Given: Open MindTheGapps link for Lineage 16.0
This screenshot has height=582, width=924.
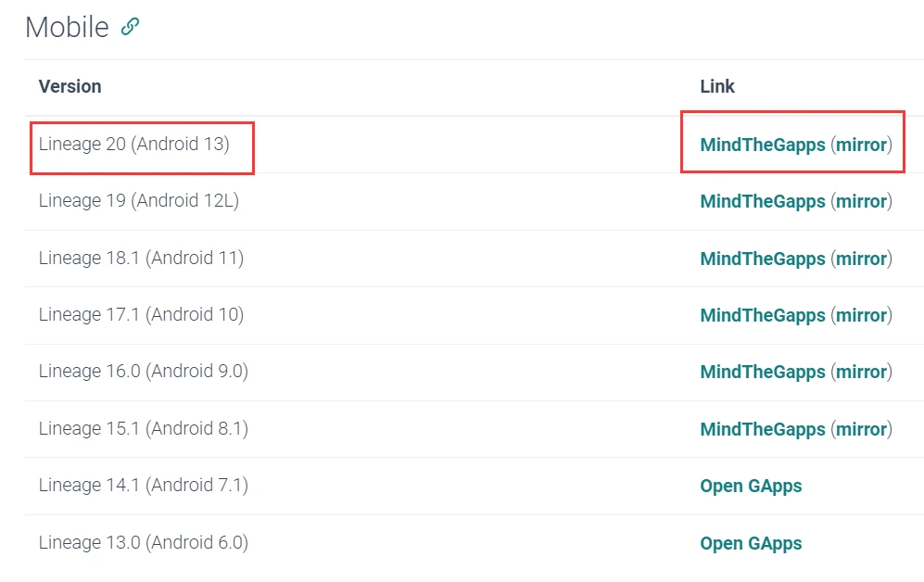Looking at the screenshot, I should 763,372.
